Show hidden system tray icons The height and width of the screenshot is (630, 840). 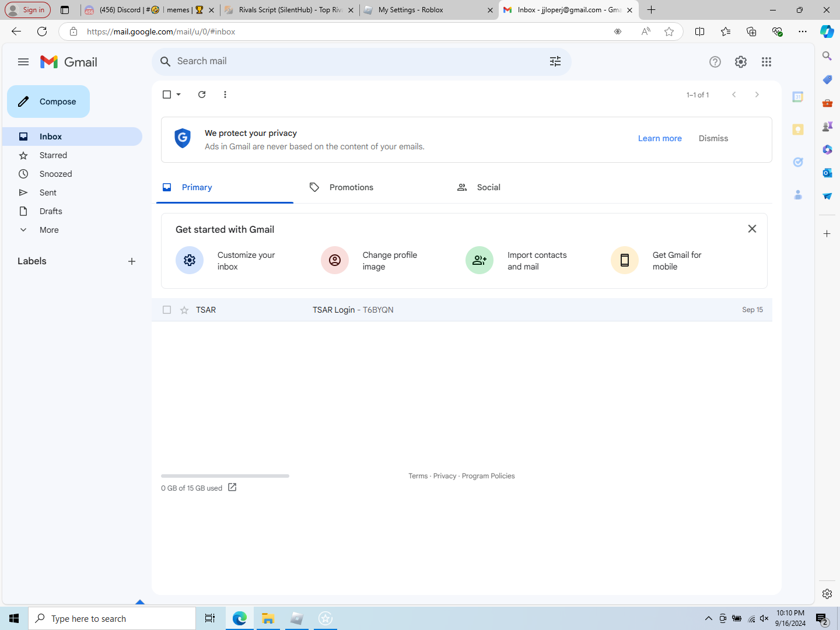pos(709,618)
